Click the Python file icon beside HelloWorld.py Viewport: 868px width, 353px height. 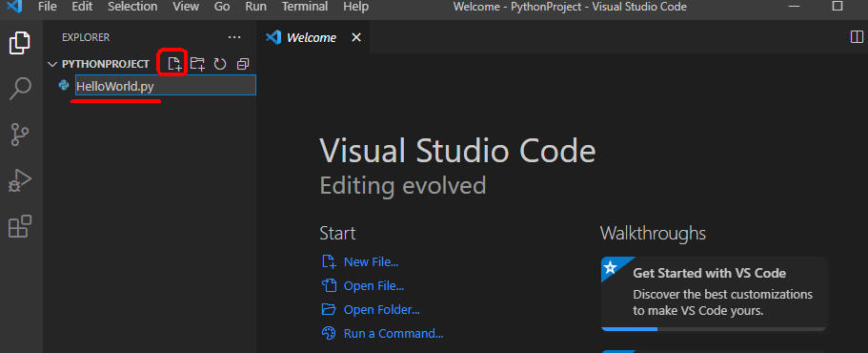64,85
